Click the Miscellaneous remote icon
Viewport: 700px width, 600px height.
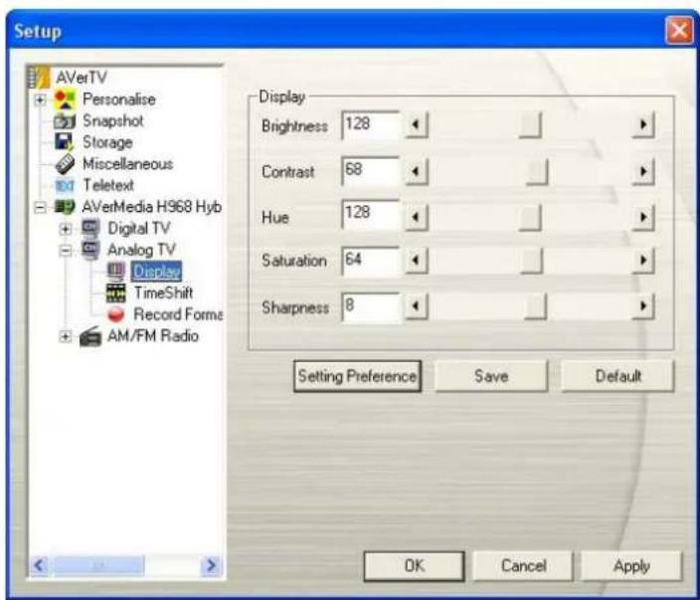pos(65,163)
